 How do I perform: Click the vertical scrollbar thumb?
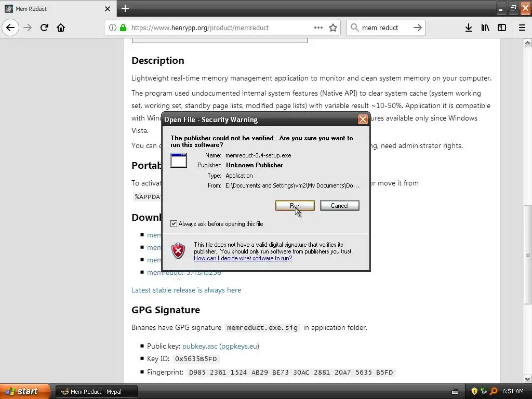[528, 255]
